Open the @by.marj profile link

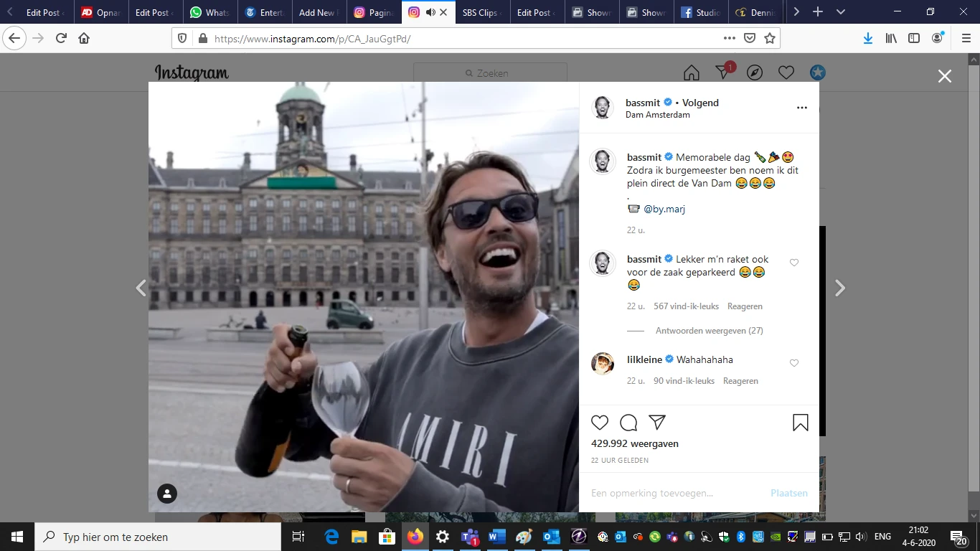pos(664,209)
